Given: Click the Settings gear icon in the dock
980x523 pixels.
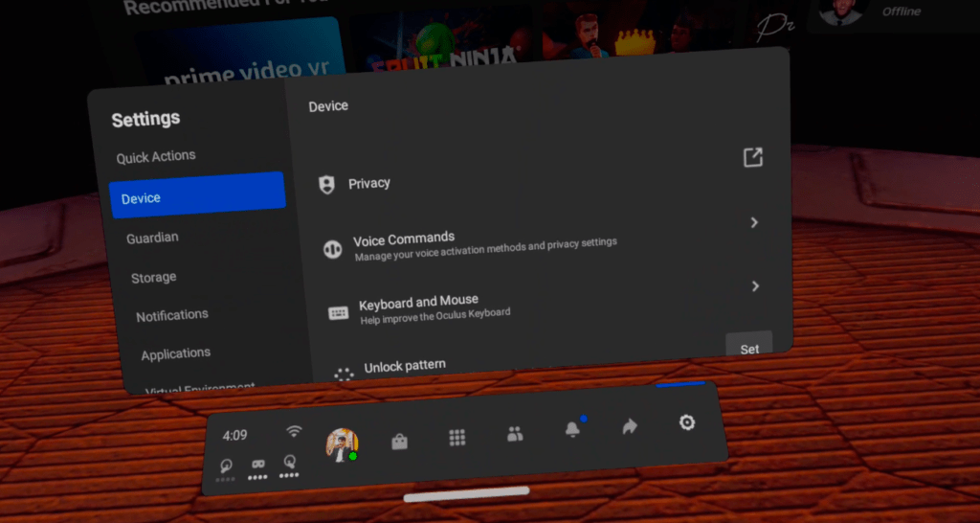Looking at the screenshot, I should click(687, 422).
